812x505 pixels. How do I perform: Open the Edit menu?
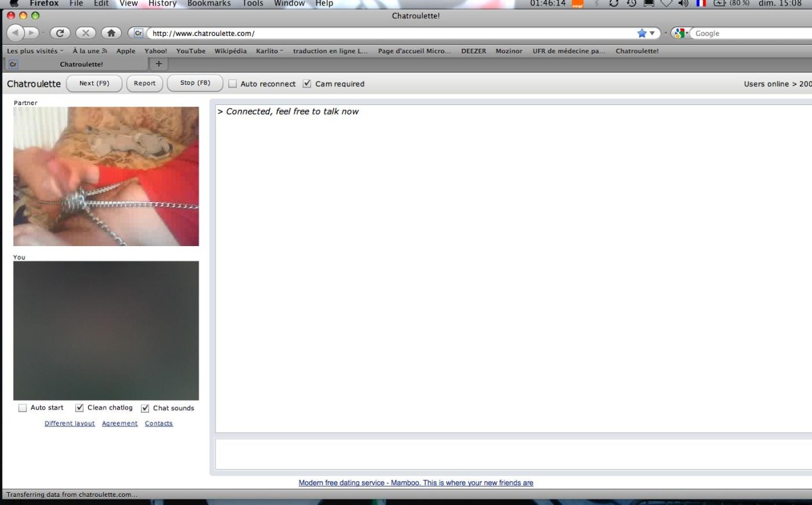(x=101, y=3)
